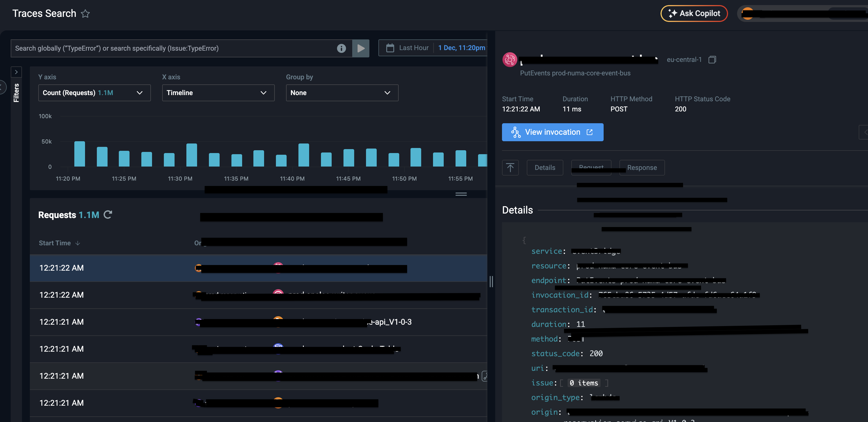Image resolution: width=868 pixels, height=422 pixels.
Task: Click the info icon in the search bar
Action: click(341, 48)
